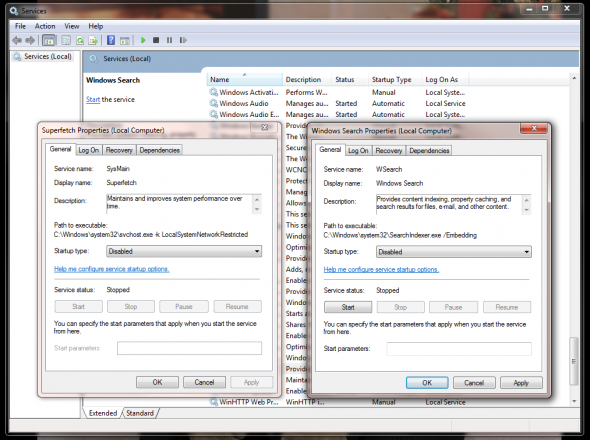Select the Windows Audio Endpoint service row
This screenshot has width=590, height=440.
[337, 114]
